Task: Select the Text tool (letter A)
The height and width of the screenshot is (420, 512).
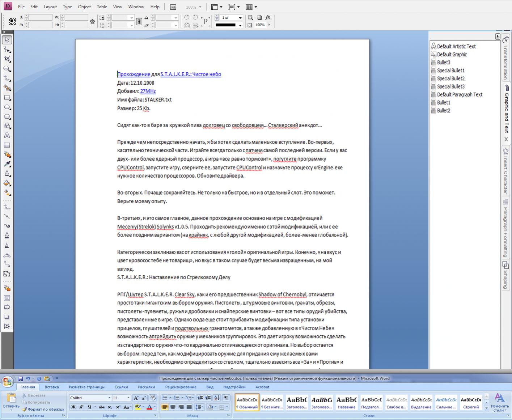Action: coord(7,136)
